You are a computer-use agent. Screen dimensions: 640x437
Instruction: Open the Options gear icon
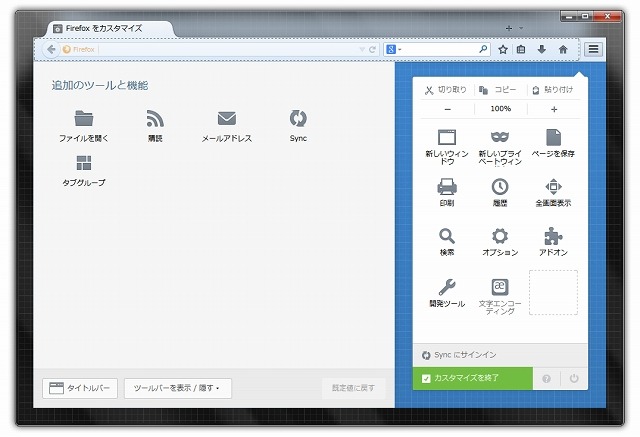click(500, 236)
